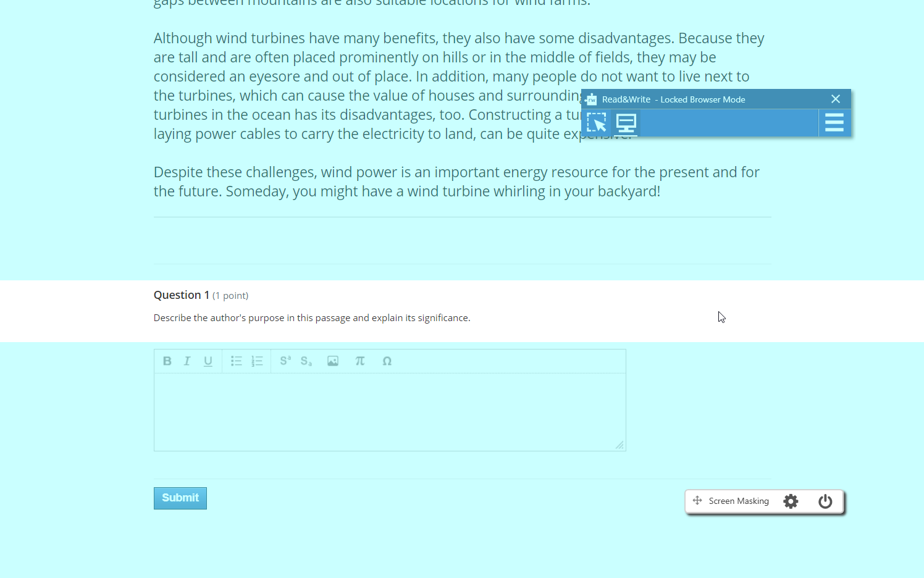Open the insert image tool
Image resolution: width=924 pixels, height=578 pixels.
tap(333, 361)
